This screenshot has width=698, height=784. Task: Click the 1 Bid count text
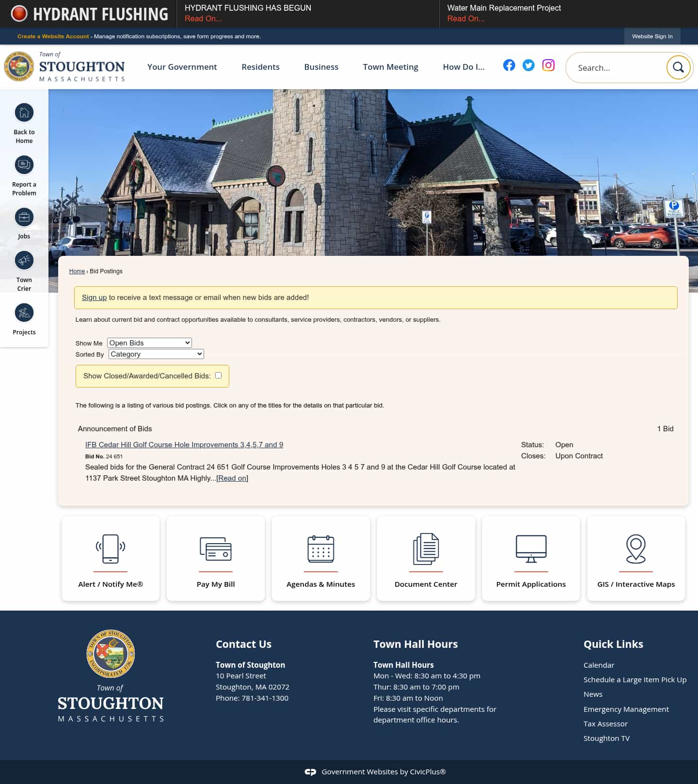(665, 429)
